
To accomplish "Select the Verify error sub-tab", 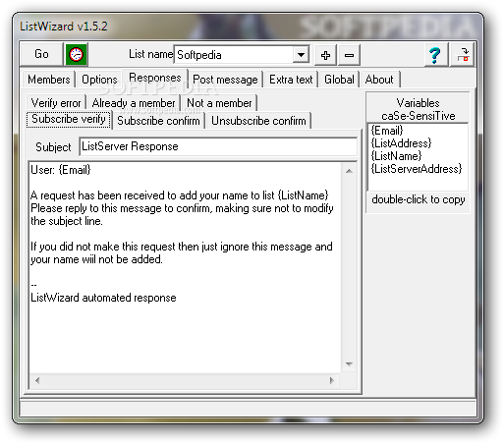I will tap(56, 103).
